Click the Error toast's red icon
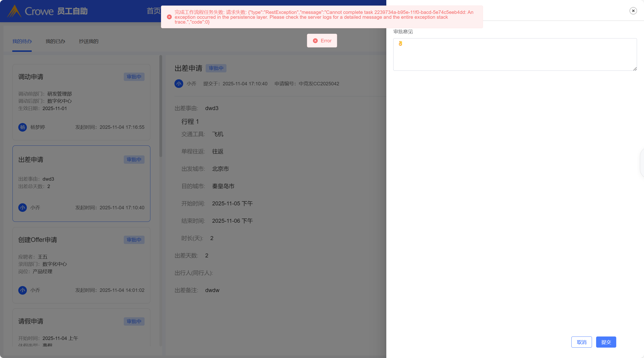This screenshot has width=644, height=358. point(315,41)
